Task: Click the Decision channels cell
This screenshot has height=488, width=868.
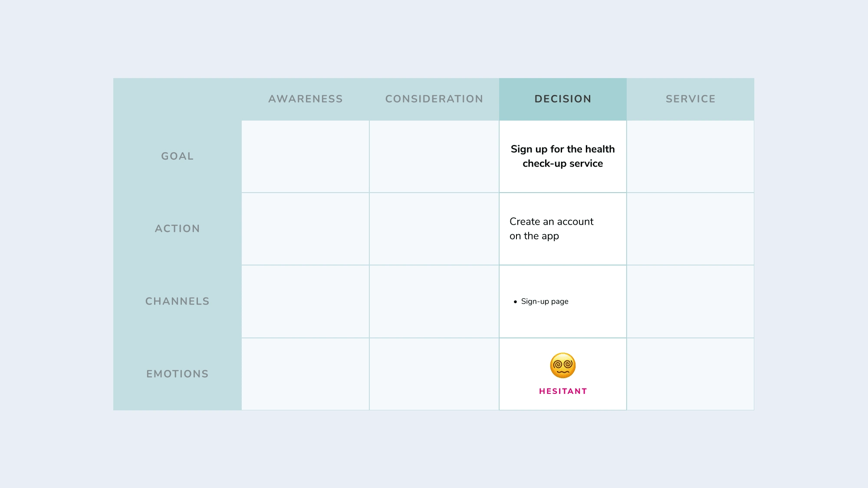Action: [x=563, y=301]
